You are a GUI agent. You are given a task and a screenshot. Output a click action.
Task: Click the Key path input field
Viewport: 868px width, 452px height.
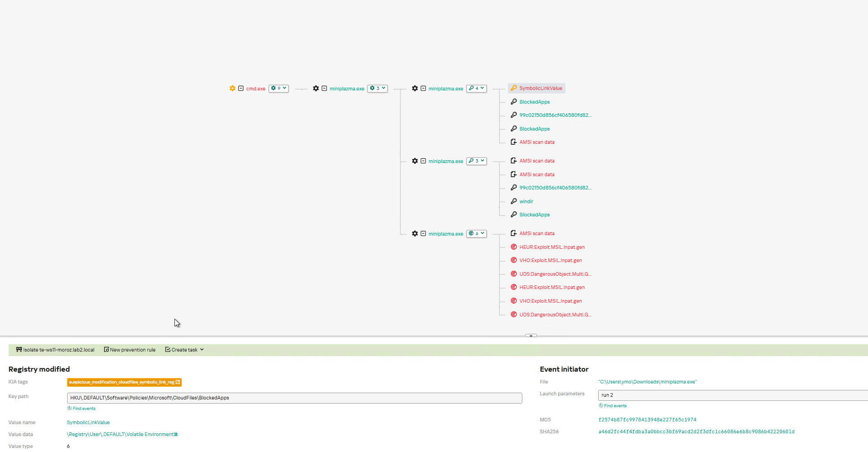[x=295, y=398]
